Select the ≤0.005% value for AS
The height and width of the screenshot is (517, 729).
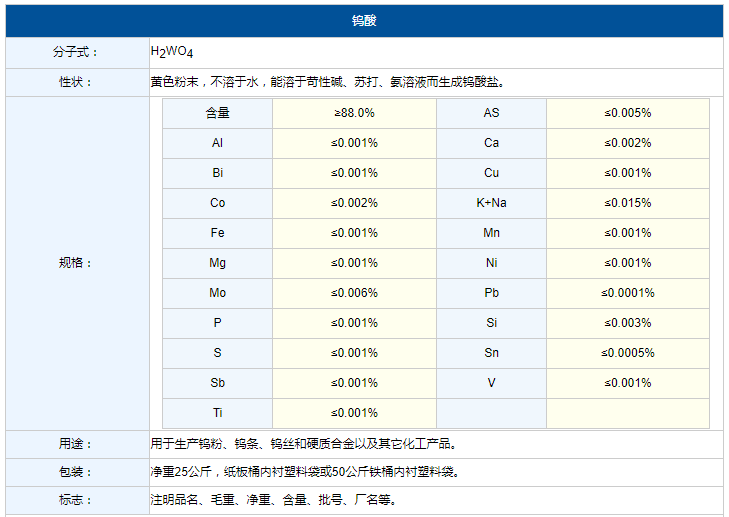627,113
